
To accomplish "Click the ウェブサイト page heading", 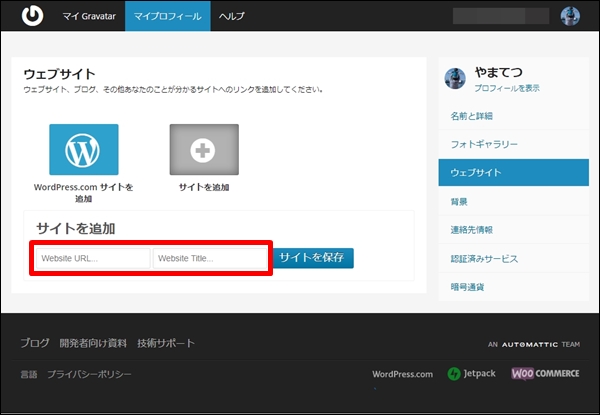I will (59, 74).
